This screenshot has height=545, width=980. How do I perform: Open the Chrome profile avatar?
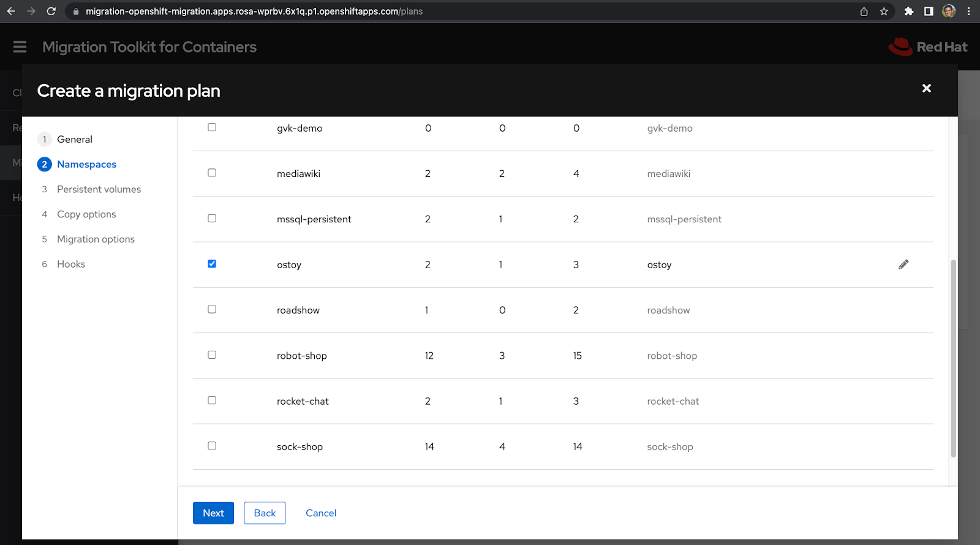click(949, 11)
